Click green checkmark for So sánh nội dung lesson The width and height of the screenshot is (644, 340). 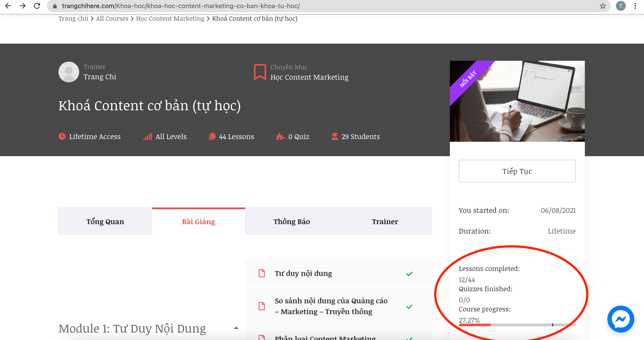pos(409,307)
